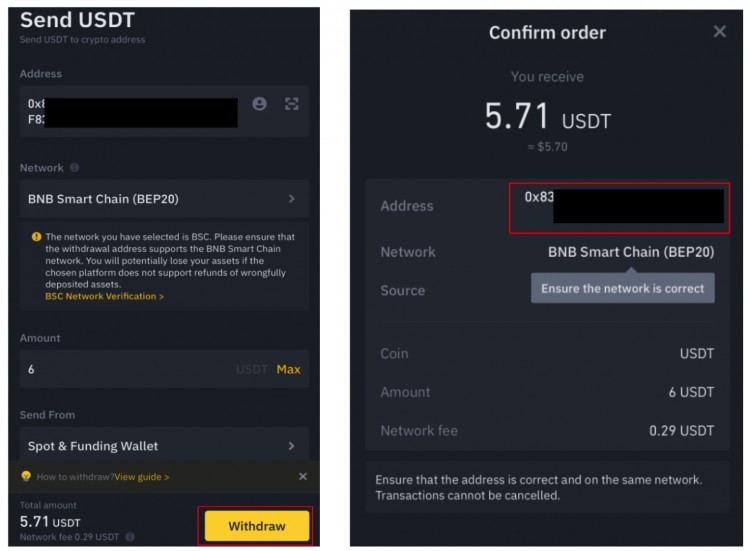Expand the BNB Smart Chain network selector
The width and height of the screenshot is (750, 551).
164,199
